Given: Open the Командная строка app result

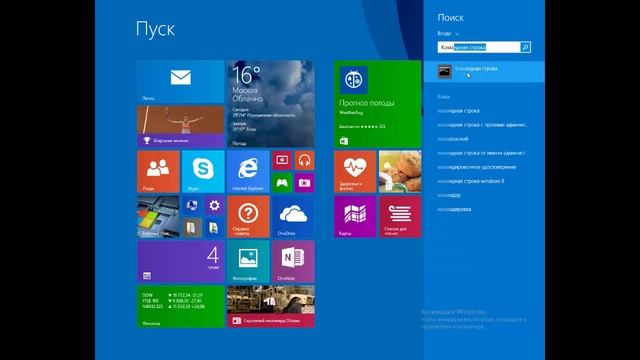Looking at the screenshot, I should click(484, 71).
